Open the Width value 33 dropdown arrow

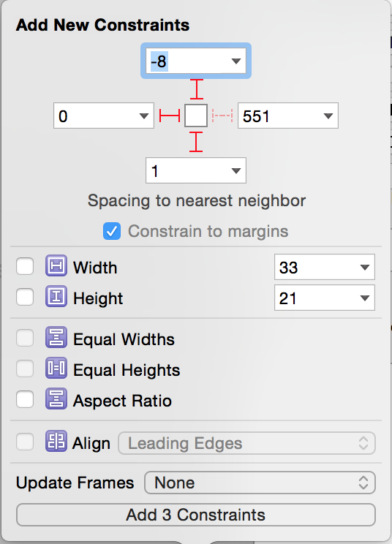click(365, 267)
